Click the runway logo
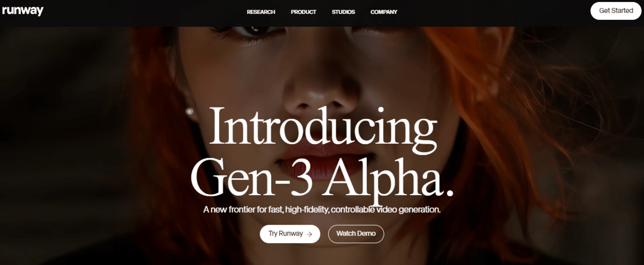 (22, 10)
